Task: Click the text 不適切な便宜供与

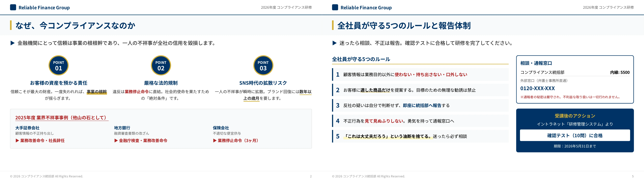Action: (227, 133)
